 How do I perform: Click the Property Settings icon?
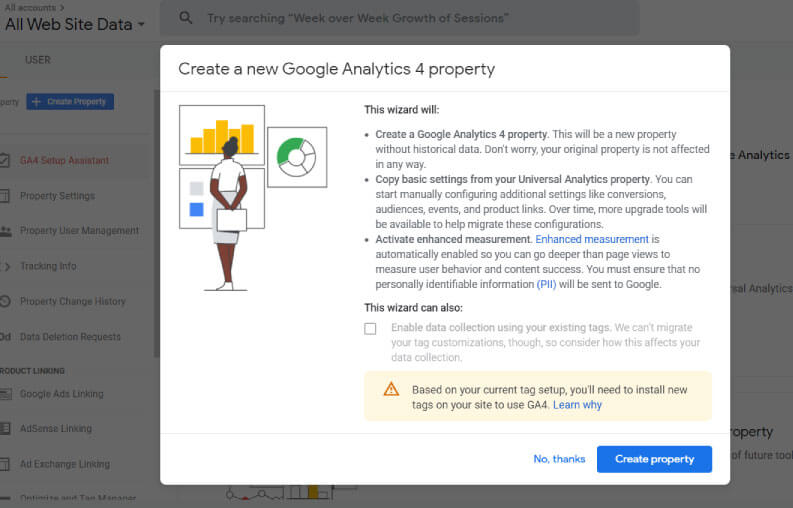point(4,196)
